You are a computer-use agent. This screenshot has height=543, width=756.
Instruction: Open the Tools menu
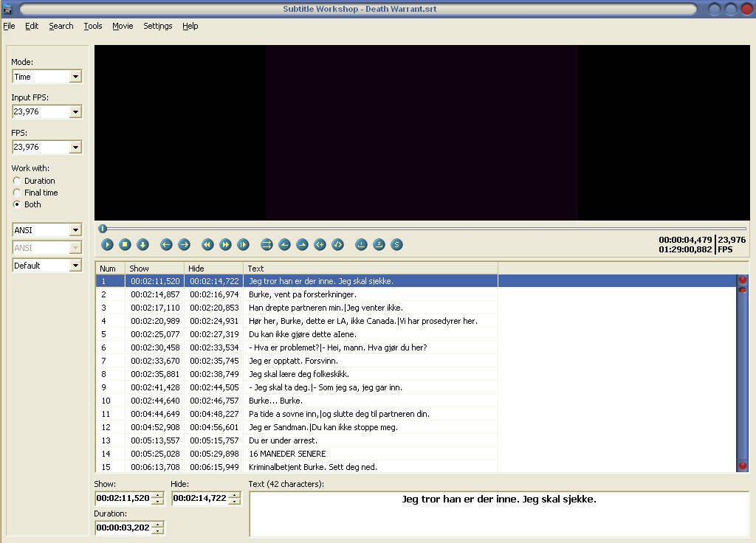click(x=93, y=26)
